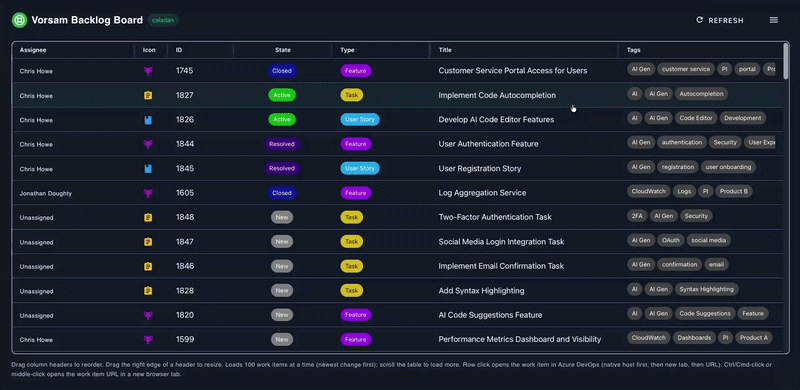Click the feature trophy icon for 1820
800x390 pixels.
[148, 315]
